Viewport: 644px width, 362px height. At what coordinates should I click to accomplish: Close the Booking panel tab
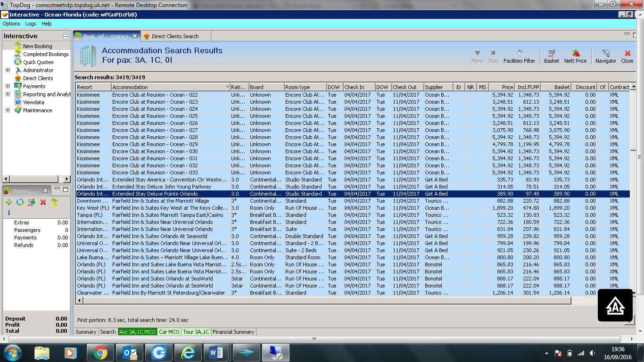45,191
